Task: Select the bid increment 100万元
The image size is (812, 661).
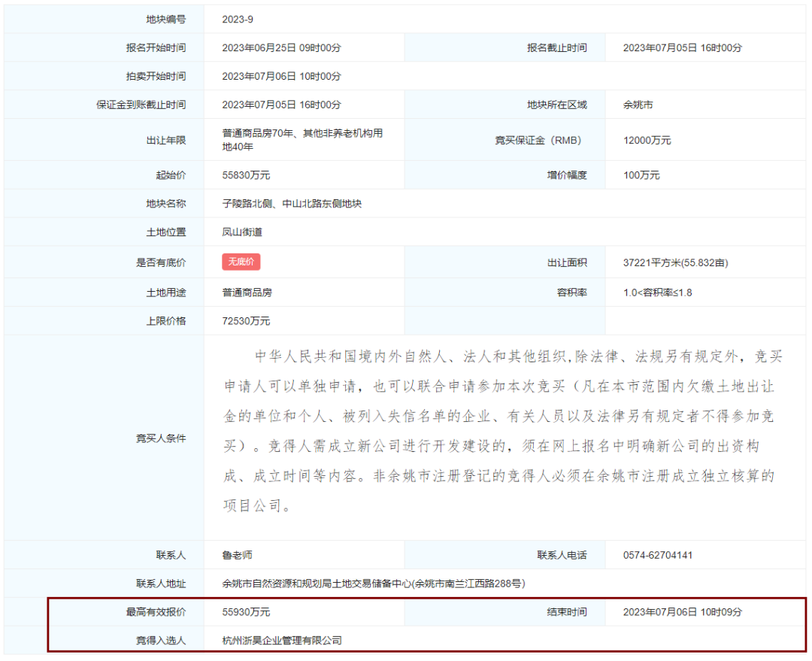Action: tap(641, 175)
